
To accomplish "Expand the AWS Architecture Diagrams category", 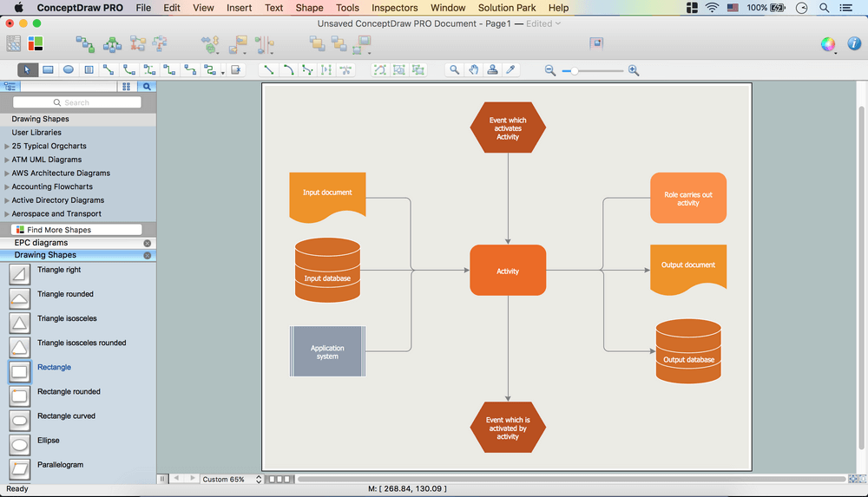I will click(7, 173).
